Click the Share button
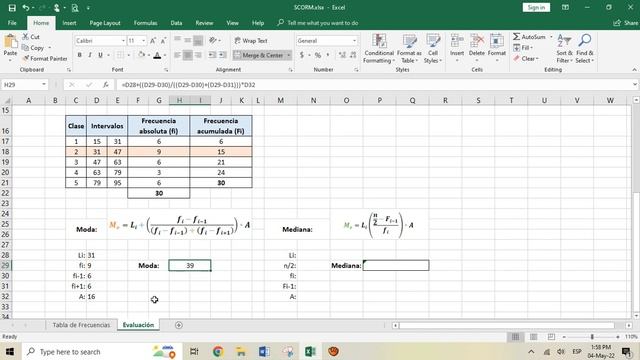640x360 pixels. (x=626, y=23)
